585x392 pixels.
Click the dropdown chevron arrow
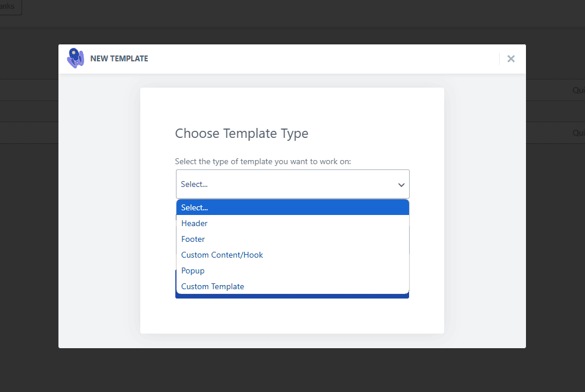(x=401, y=184)
